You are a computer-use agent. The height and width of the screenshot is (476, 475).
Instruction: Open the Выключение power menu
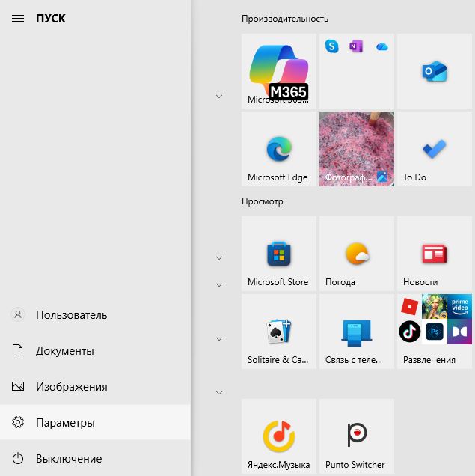pos(95,458)
